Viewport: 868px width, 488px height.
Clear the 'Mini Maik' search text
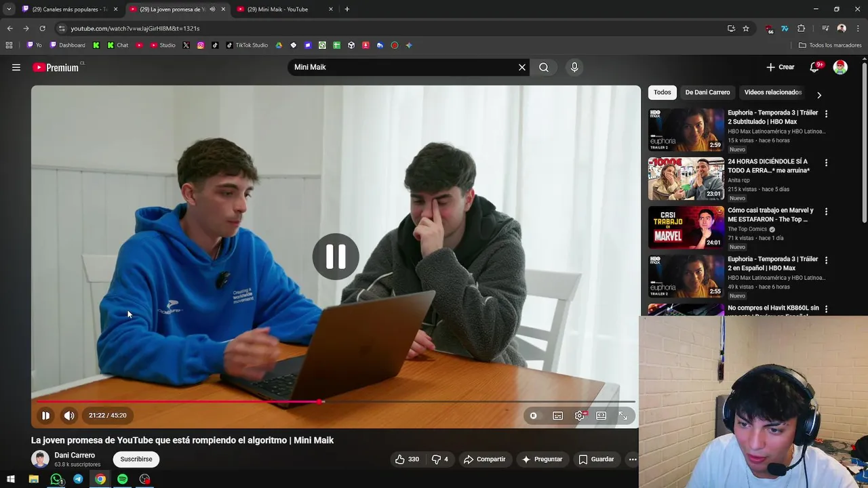[x=522, y=67]
